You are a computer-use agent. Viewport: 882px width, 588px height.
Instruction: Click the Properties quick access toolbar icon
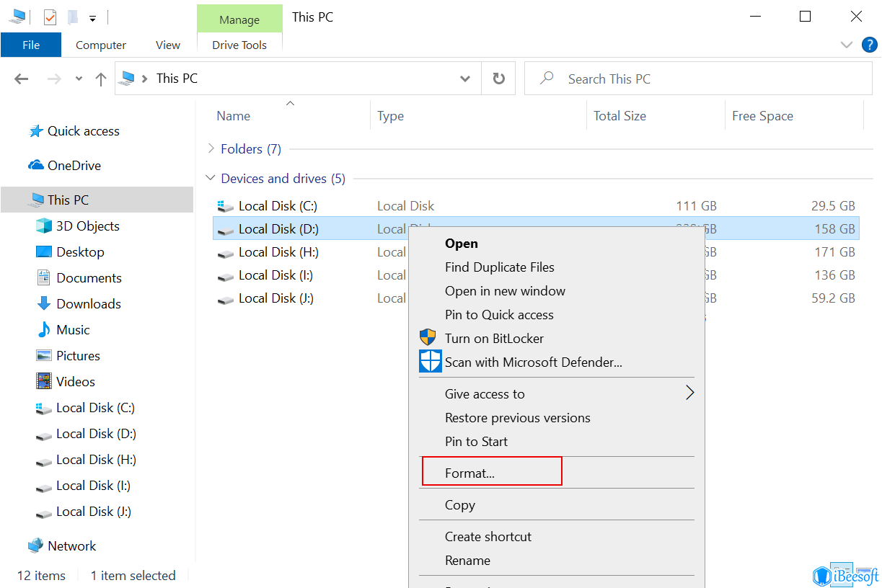pyautogui.click(x=50, y=17)
